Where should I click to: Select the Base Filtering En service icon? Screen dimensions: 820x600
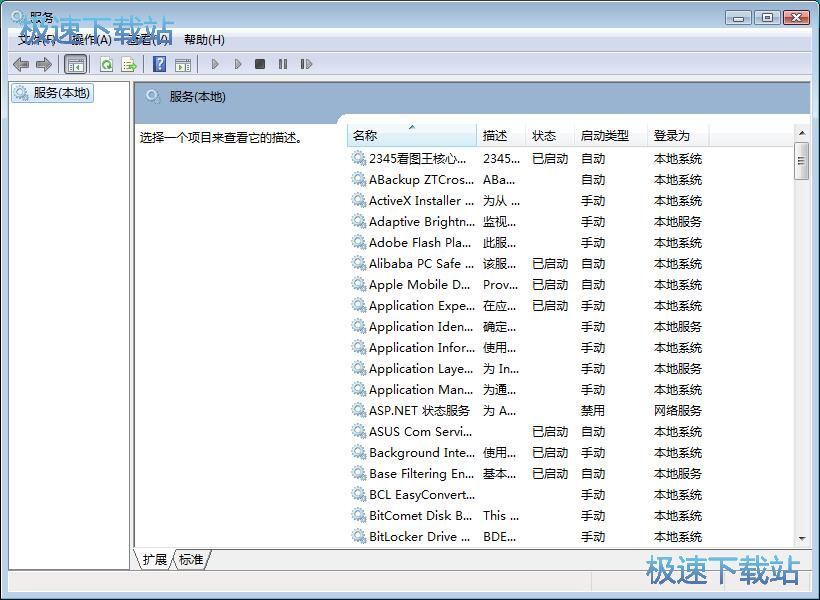click(358, 473)
